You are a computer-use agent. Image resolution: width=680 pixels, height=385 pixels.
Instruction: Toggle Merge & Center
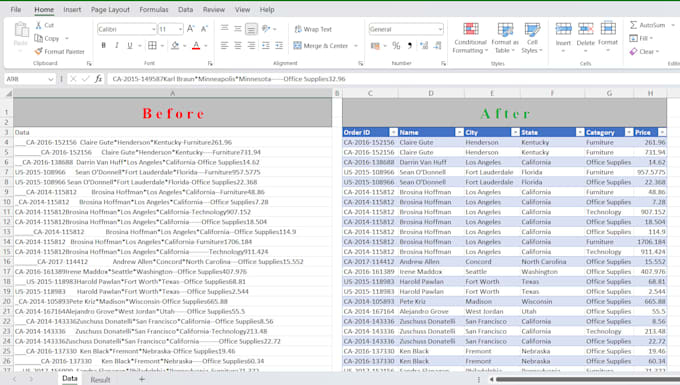[x=321, y=46]
